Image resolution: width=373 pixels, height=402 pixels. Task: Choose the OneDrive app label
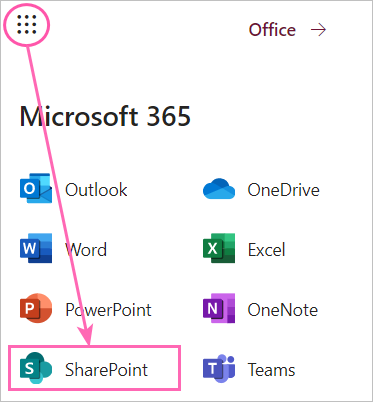click(283, 190)
